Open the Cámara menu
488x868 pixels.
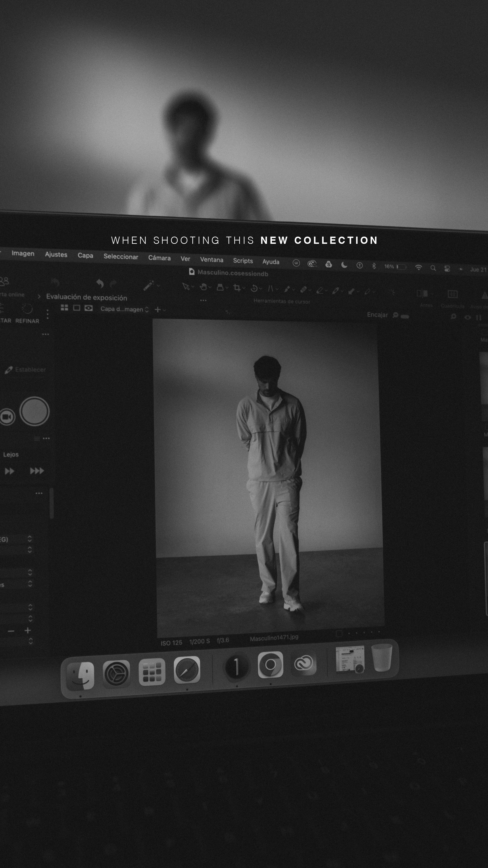[159, 258]
